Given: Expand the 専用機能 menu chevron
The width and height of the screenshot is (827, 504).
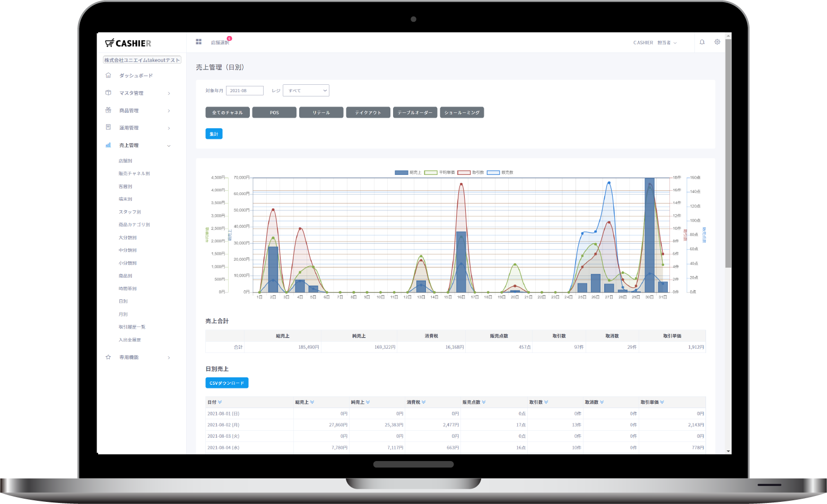Looking at the screenshot, I should [169, 358].
